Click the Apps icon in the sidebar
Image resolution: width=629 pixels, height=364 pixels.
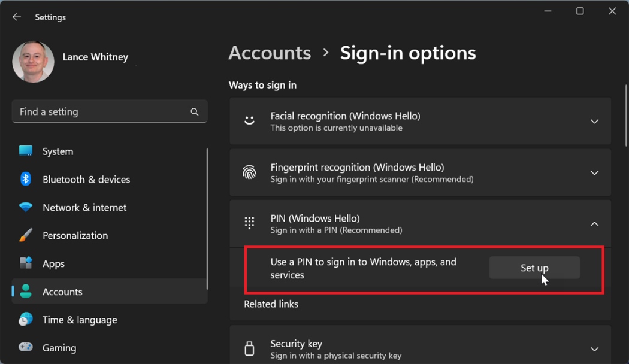click(x=25, y=263)
